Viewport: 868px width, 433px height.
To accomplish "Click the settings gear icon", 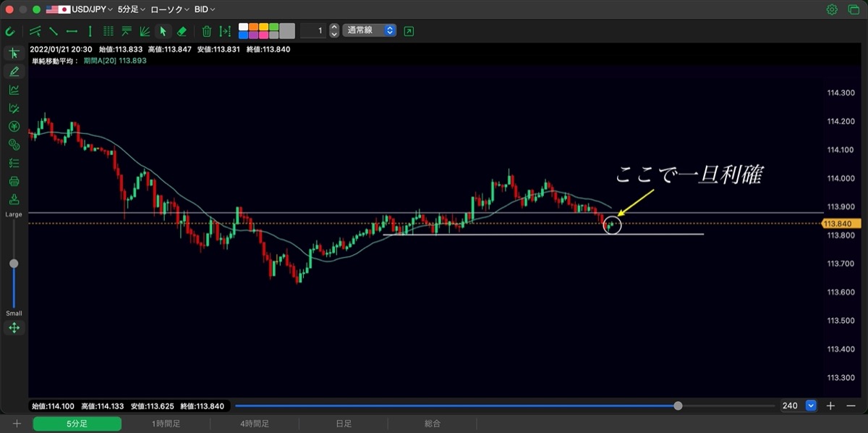I will [x=832, y=9].
